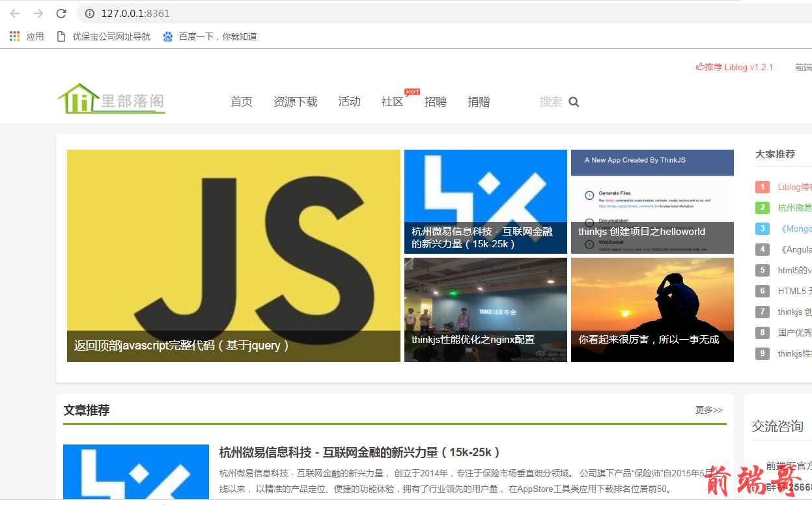Viewport: 812px width, 505px height.
Task: Click the 搜索 search field
Action: 550,102
